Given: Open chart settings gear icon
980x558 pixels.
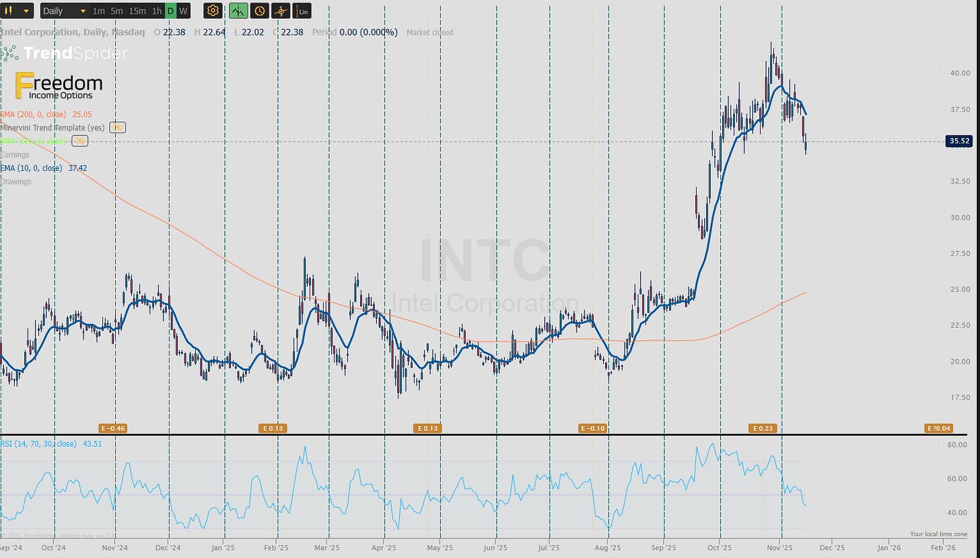Looking at the screenshot, I should click(213, 11).
